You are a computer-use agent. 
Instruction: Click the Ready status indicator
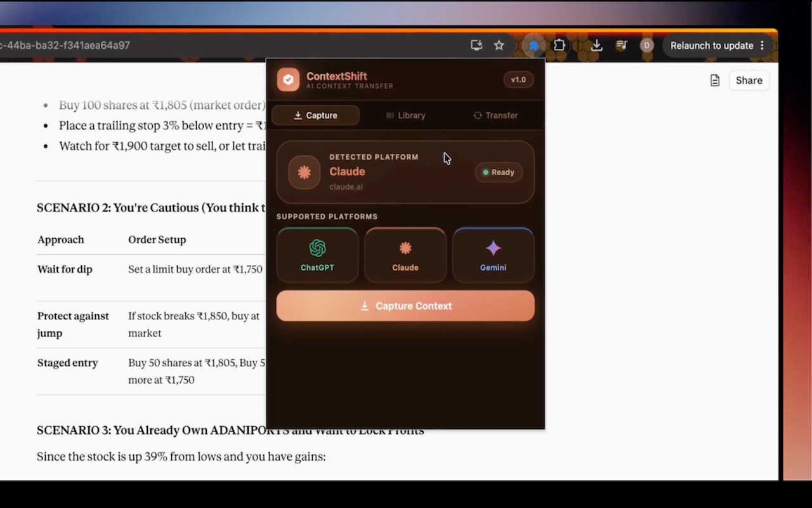pyautogui.click(x=499, y=172)
